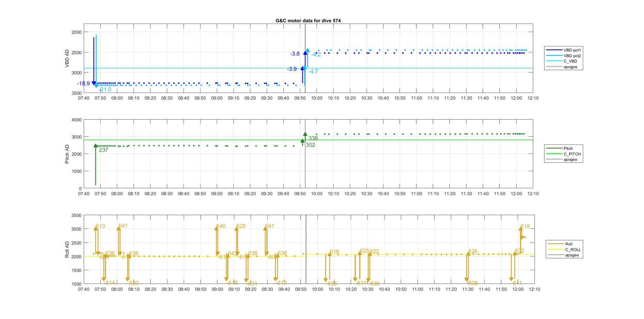Click the '613' roll data label
644x319 pixels.
pos(100,226)
